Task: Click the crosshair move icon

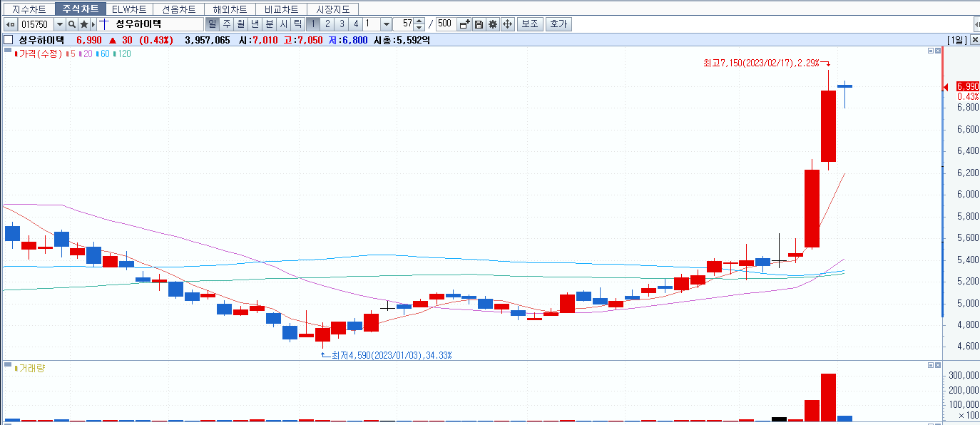Action: [x=508, y=24]
